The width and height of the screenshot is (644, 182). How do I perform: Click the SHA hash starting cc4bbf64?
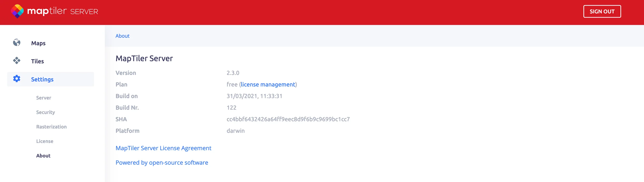pyautogui.click(x=288, y=119)
